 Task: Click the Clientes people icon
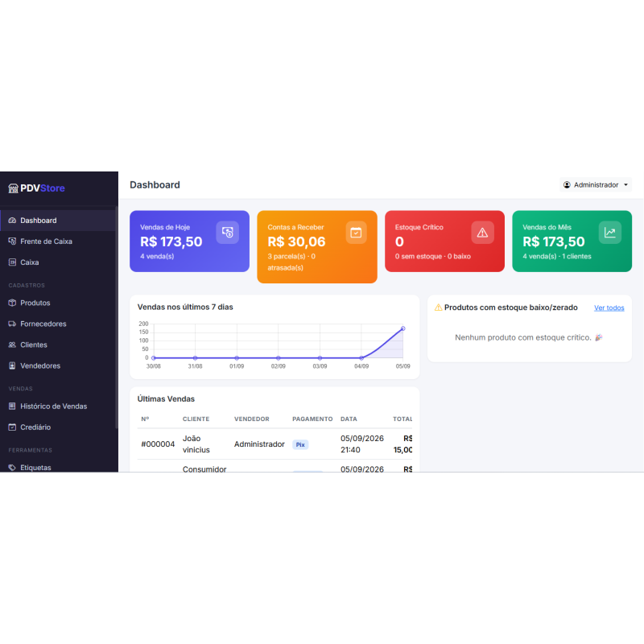(12, 345)
